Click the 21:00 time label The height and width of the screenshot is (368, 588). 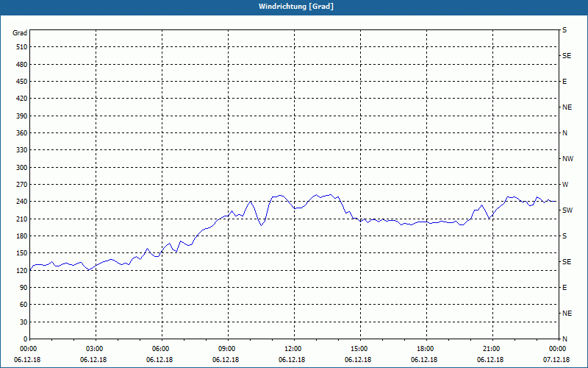[x=492, y=349]
